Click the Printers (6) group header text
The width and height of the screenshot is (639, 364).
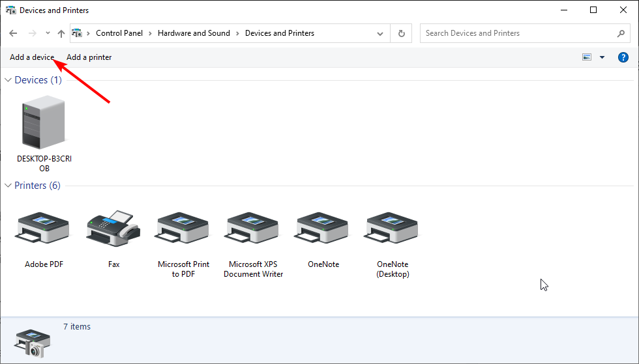[x=38, y=186]
